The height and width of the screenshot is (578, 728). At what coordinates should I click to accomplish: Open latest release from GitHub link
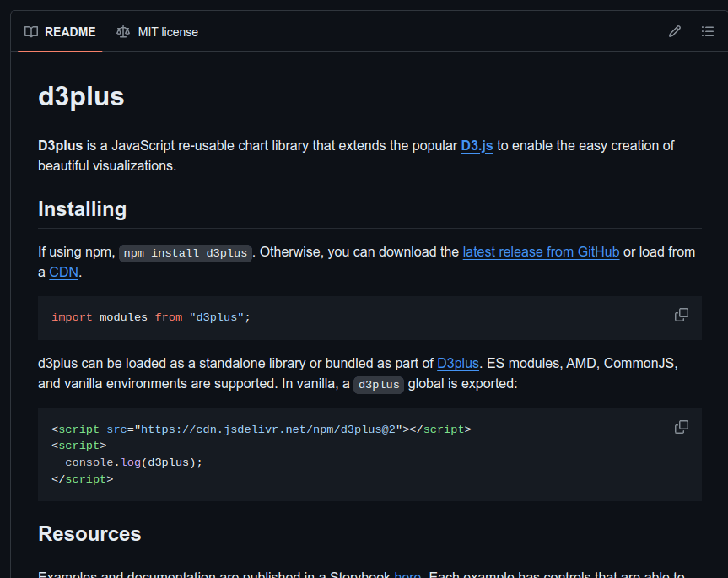click(x=541, y=252)
